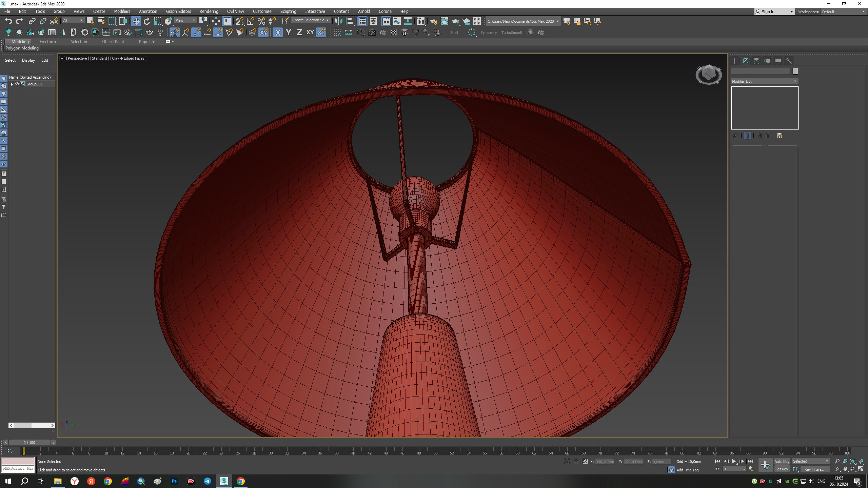Open the Hierarchy panel tab icon
868x488 pixels.
coord(756,61)
